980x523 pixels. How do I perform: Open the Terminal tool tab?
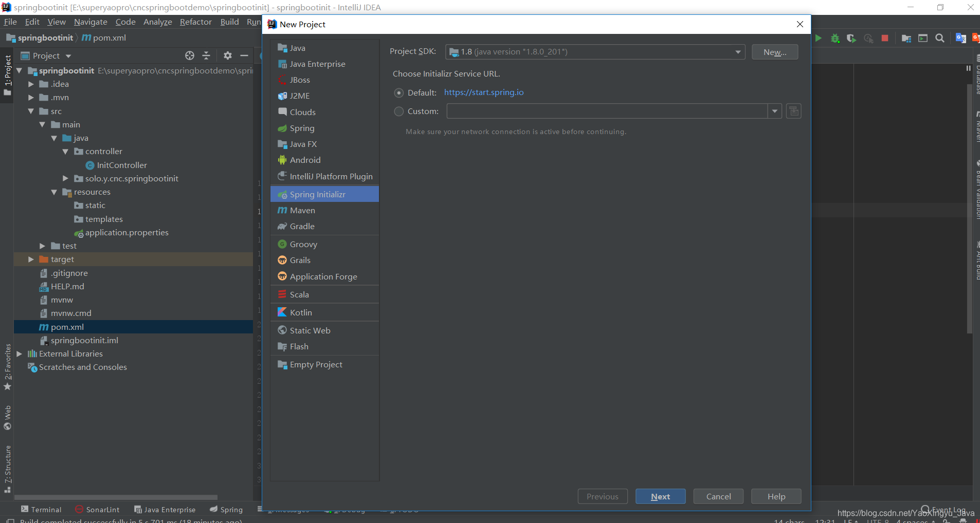tap(41, 509)
